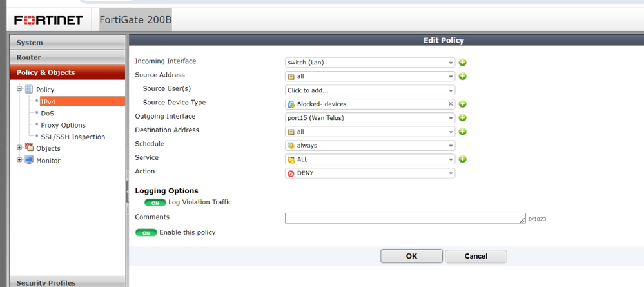Screen dimensions: 644x287
Task: Click plus icon next to Source Device Type
Action: click(462, 104)
